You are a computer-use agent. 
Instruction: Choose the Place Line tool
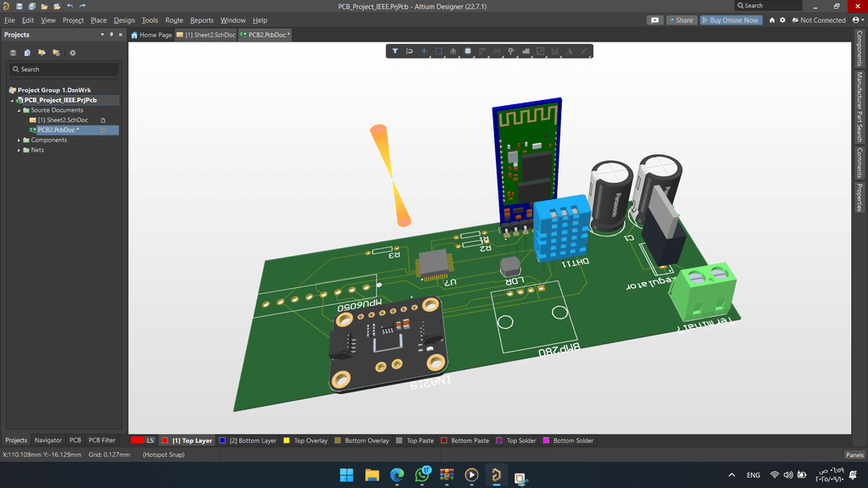[x=584, y=52]
